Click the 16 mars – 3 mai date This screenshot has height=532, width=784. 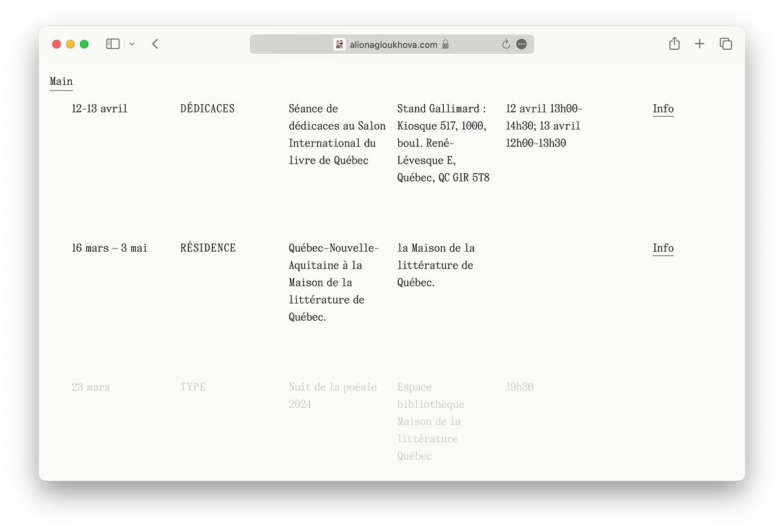click(109, 248)
